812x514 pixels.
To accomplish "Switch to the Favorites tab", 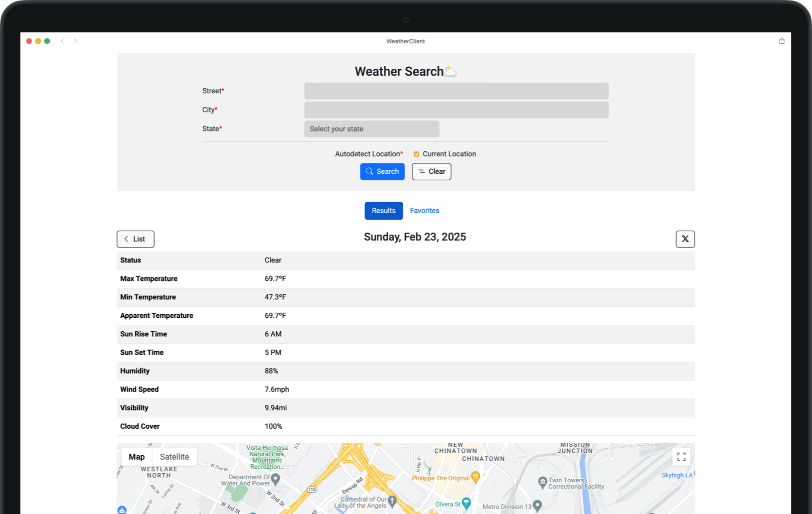I will 424,211.
